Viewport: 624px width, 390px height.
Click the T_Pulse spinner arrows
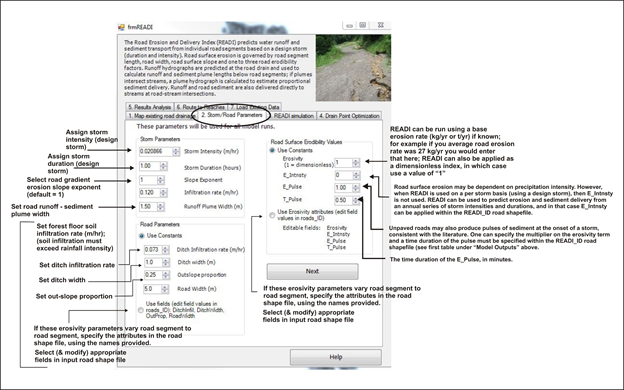(x=356, y=200)
